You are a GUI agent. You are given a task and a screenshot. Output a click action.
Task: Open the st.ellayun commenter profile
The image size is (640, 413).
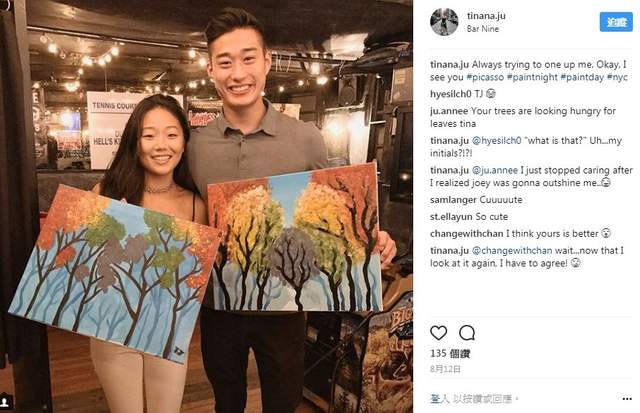click(x=448, y=217)
